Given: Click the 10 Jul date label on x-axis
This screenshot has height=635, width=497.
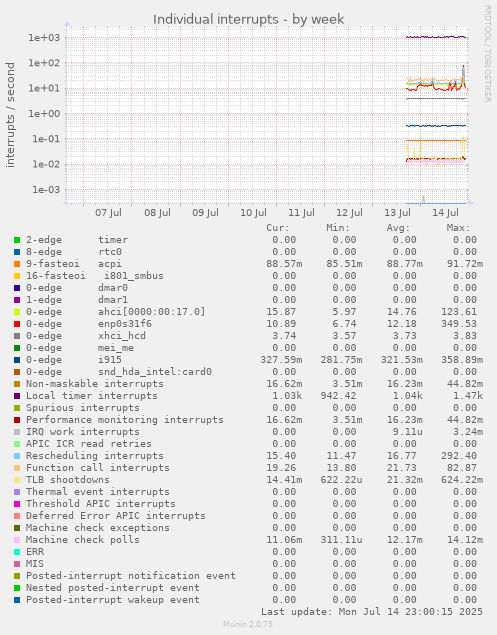Looking at the screenshot, I should coord(253,213).
